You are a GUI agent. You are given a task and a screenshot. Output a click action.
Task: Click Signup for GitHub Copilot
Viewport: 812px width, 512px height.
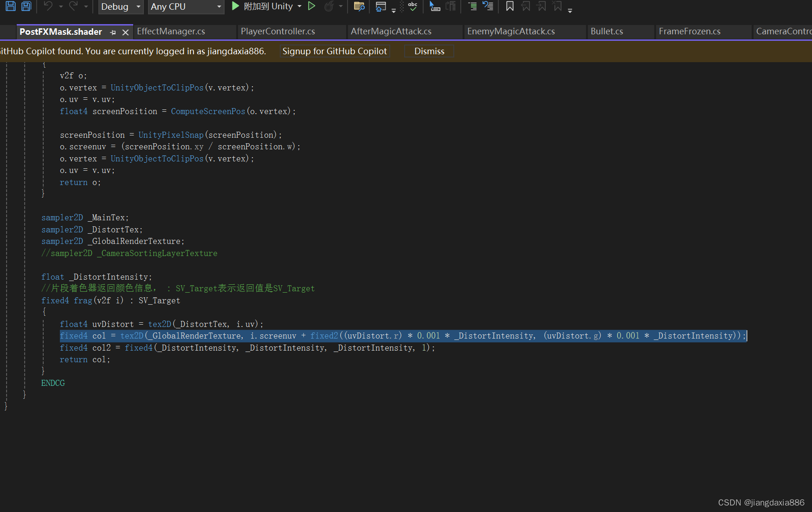(335, 51)
